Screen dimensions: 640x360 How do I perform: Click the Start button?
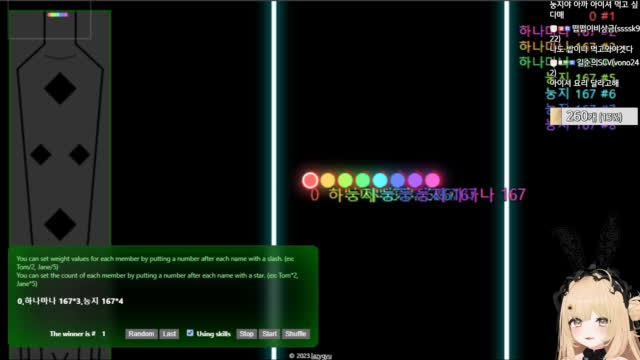pyautogui.click(x=269, y=333)
